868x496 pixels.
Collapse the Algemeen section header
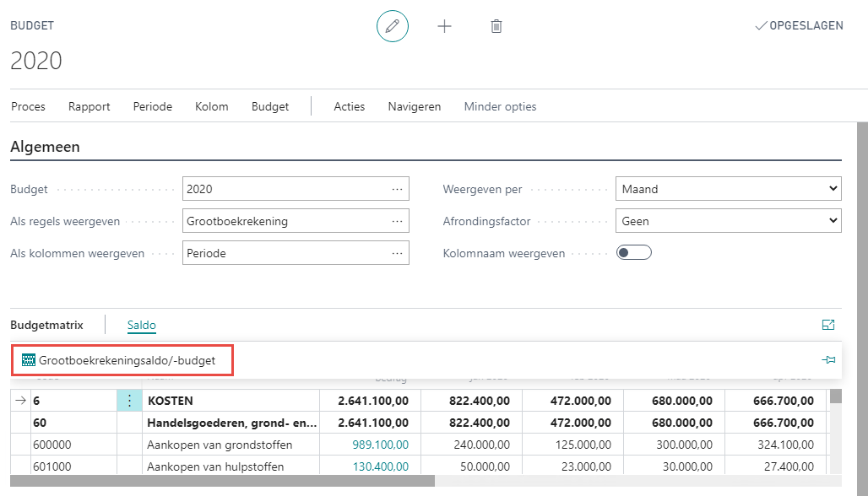pos(45,147)
